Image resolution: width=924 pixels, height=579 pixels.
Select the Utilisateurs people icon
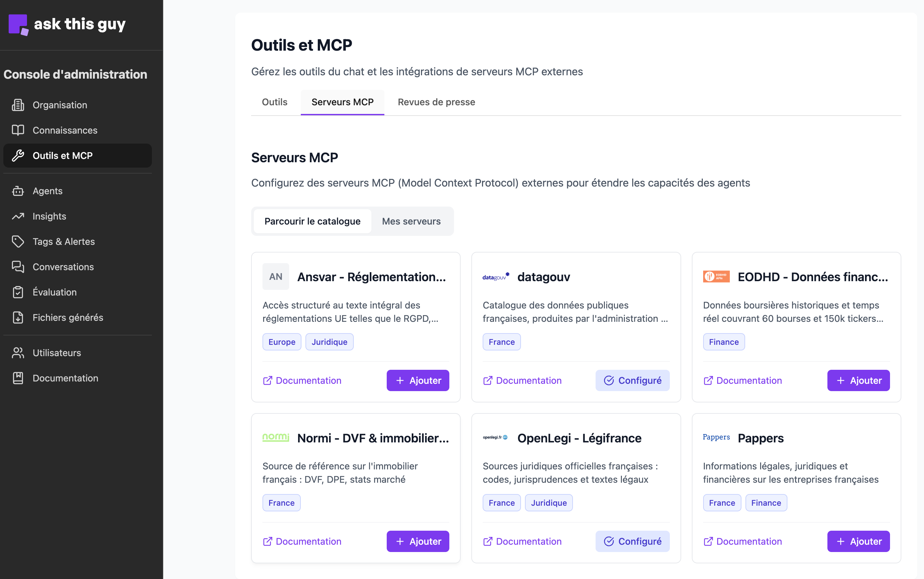pos(18,353)
